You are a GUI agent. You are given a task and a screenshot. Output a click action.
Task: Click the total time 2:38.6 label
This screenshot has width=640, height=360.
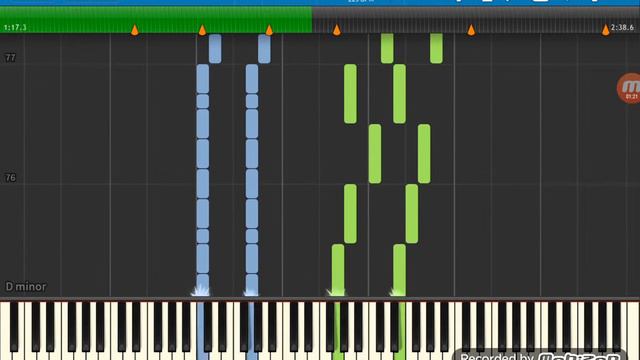[622, 27]
